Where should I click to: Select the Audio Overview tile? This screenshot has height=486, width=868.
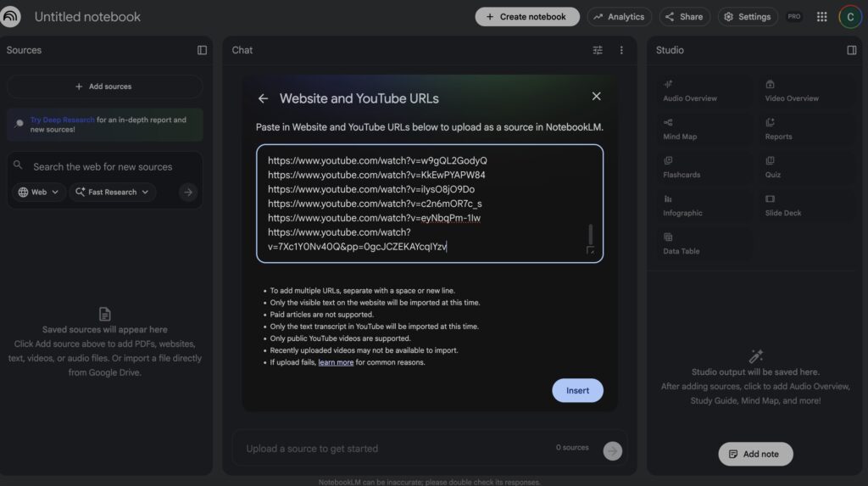tap(698, 91)
